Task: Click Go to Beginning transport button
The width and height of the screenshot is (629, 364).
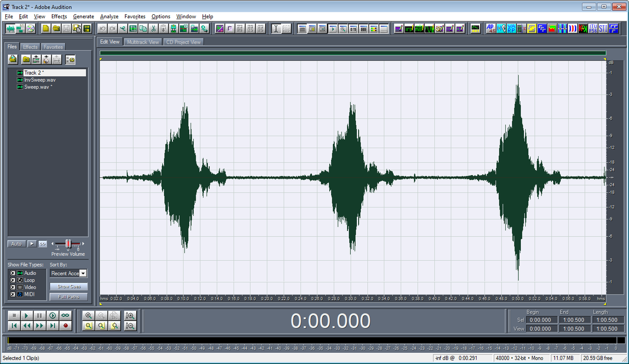Action: coord(14,326)
